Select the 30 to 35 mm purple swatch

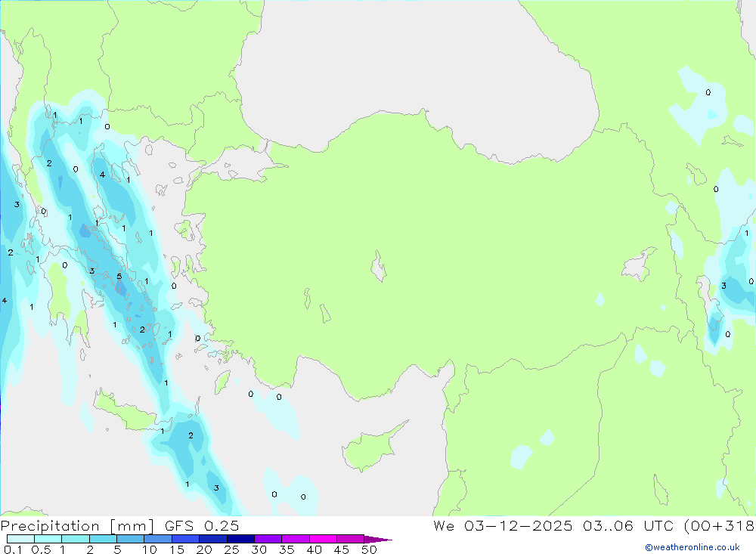tap(268, 539)
